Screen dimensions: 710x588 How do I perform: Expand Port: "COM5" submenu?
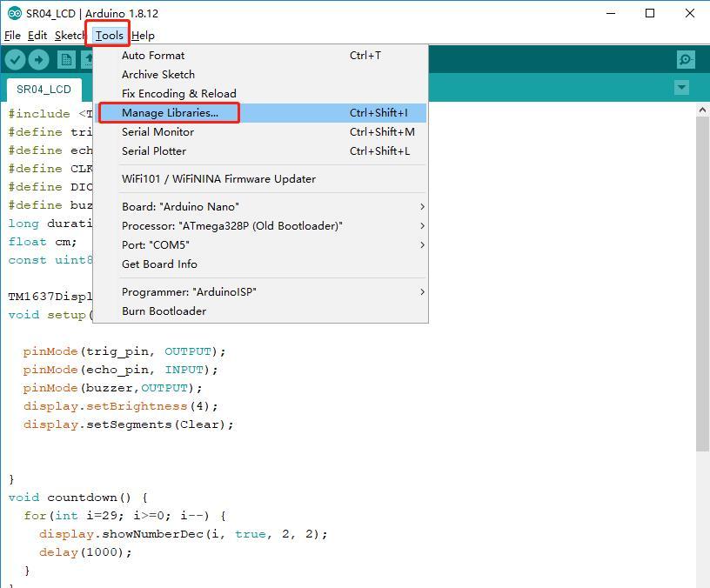pyautogui.click(x=260, y=245)
